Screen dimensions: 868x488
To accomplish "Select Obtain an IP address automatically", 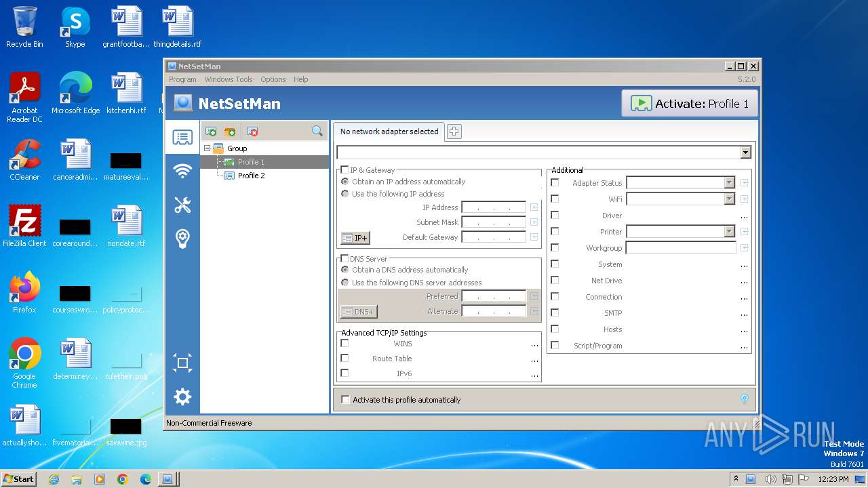I will pos(344,182).
